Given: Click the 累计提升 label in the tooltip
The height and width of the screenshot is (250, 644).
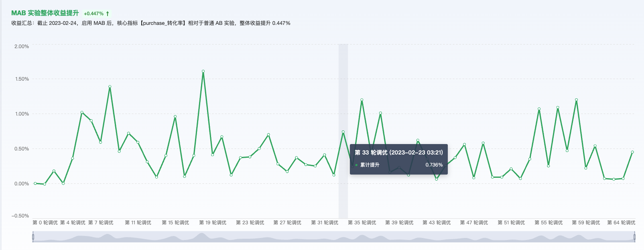Looking at the screenshot, I should (370, 165).
